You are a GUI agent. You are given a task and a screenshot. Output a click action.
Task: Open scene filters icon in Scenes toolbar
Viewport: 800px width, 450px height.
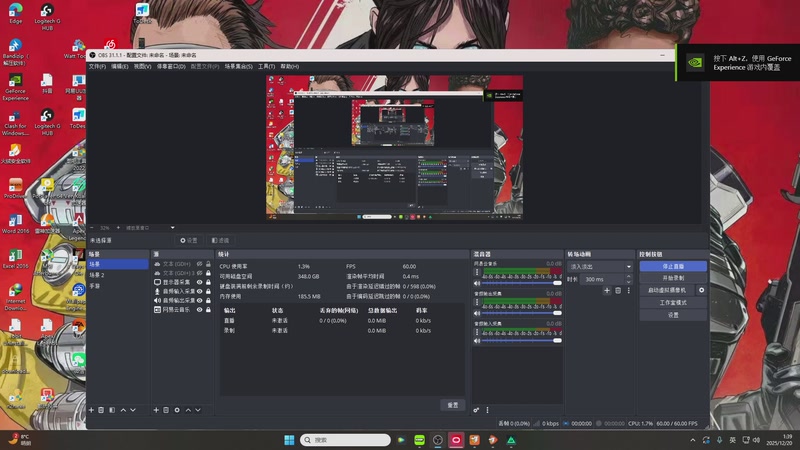coord(112,410)
